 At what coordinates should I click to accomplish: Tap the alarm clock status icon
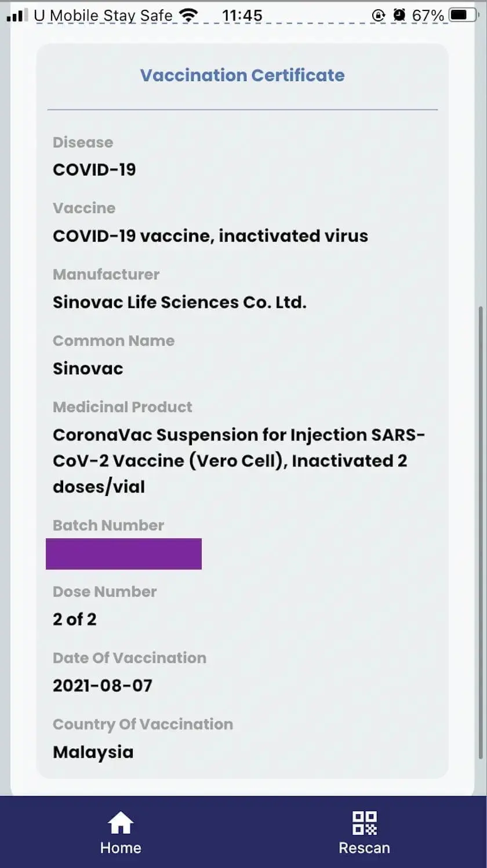point(399,16)
